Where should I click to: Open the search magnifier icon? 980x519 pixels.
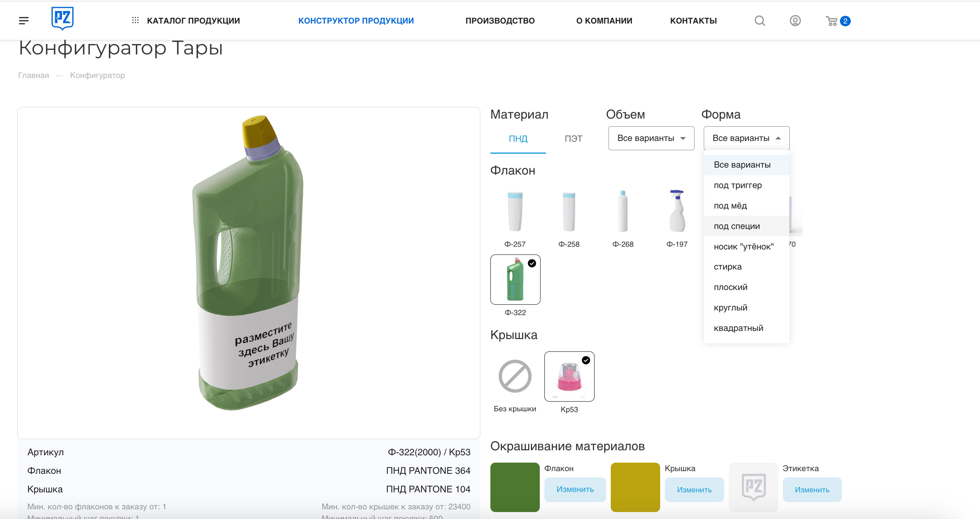click(x=760, y=21)
